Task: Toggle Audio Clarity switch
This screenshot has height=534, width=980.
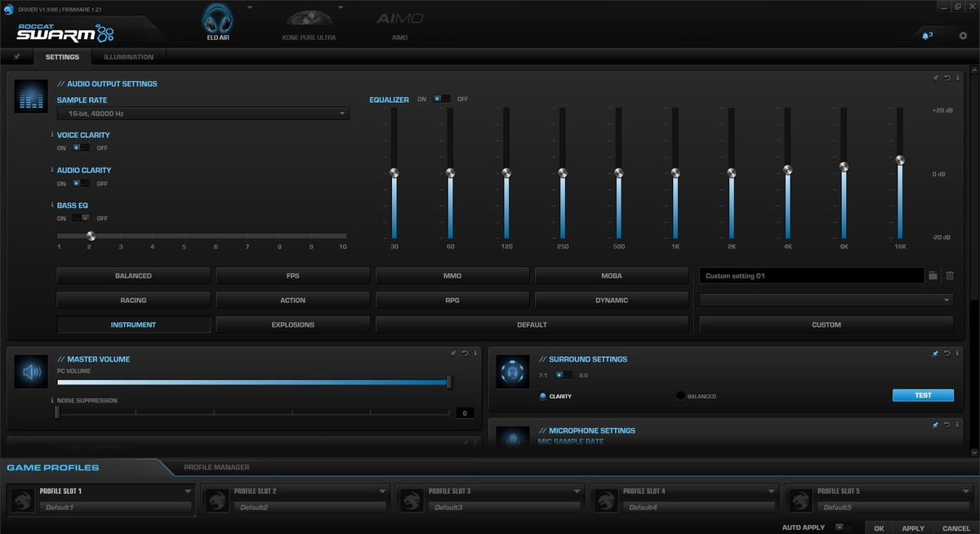Action: tap(81, 183)
